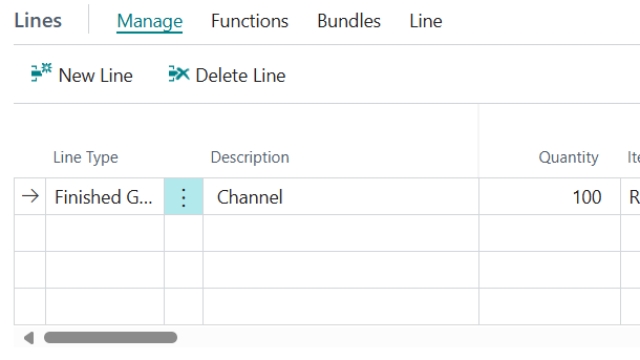This screenshot has height=360, width=640.
Task: Click the horizontal scrollbar left arrow
Action: (x=29, y=338)
